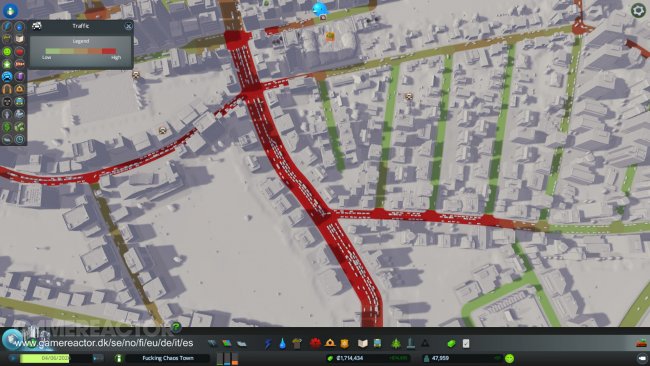Select the Happiness green smiley info view

click(x=7, y=51)
